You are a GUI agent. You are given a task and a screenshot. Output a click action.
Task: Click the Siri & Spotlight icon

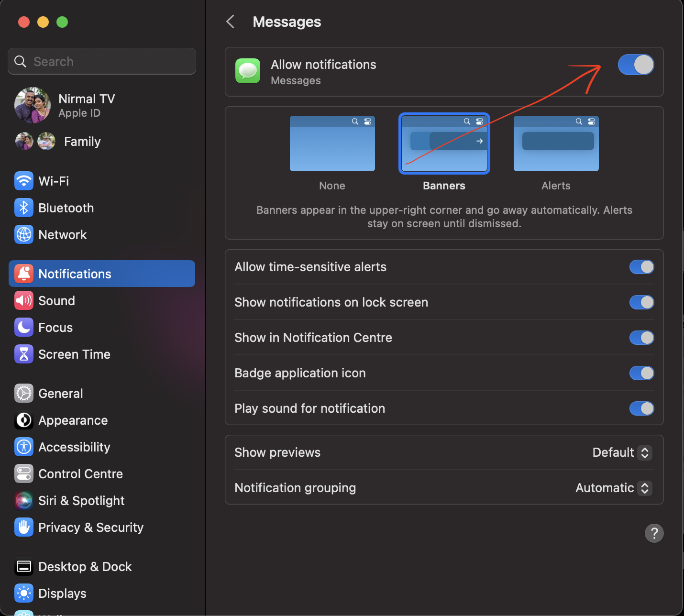pyautogui.click(x=24, y=500)
